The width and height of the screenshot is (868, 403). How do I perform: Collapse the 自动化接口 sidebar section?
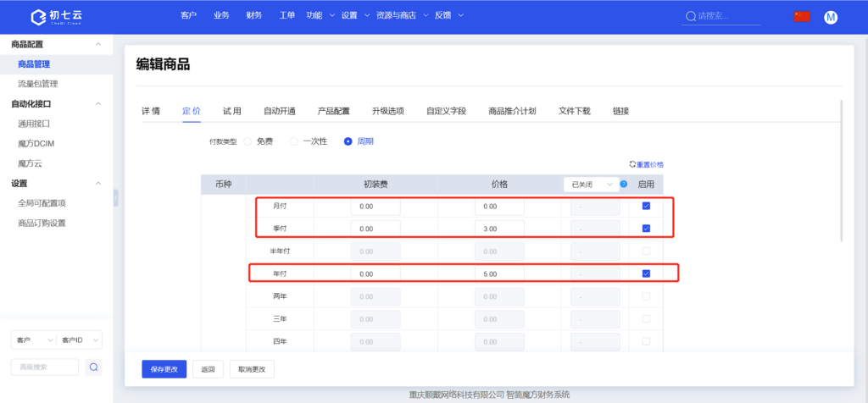pos(98,104)
